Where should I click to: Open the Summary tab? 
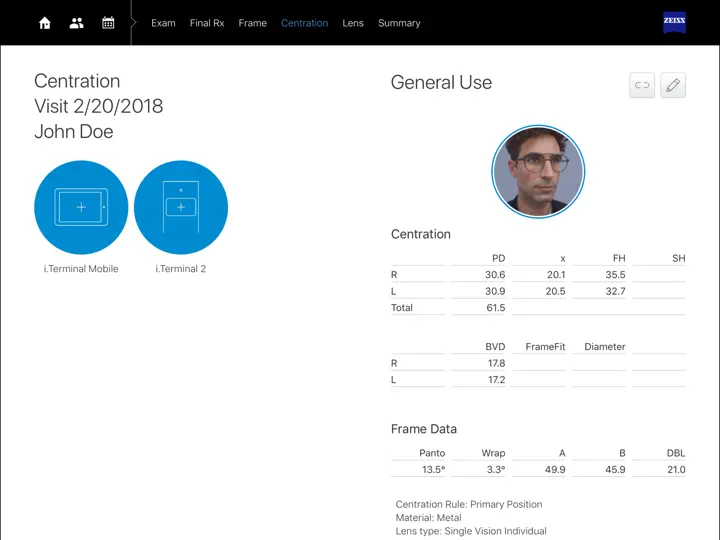point(399,23)
